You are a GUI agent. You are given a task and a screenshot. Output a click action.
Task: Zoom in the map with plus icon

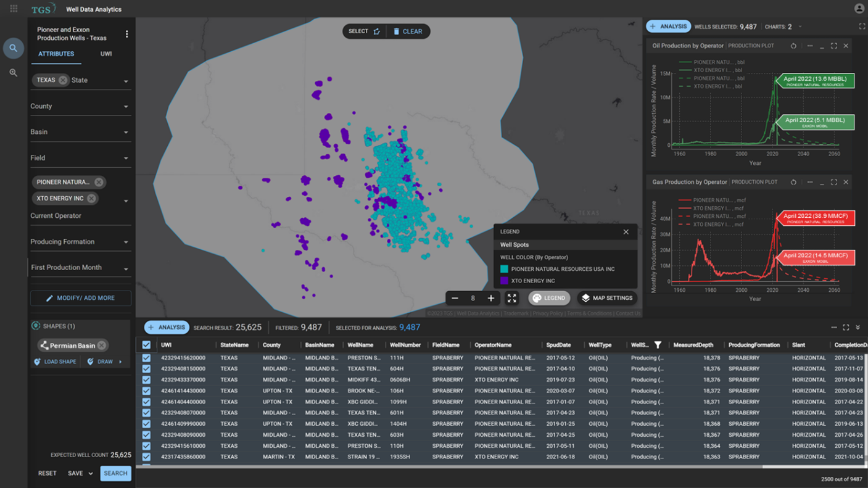[491, 298]
